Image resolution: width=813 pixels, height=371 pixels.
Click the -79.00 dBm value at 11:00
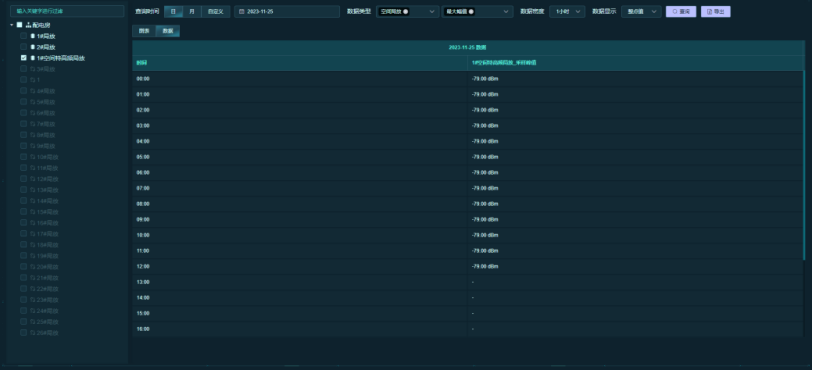(x=485, y=251)
